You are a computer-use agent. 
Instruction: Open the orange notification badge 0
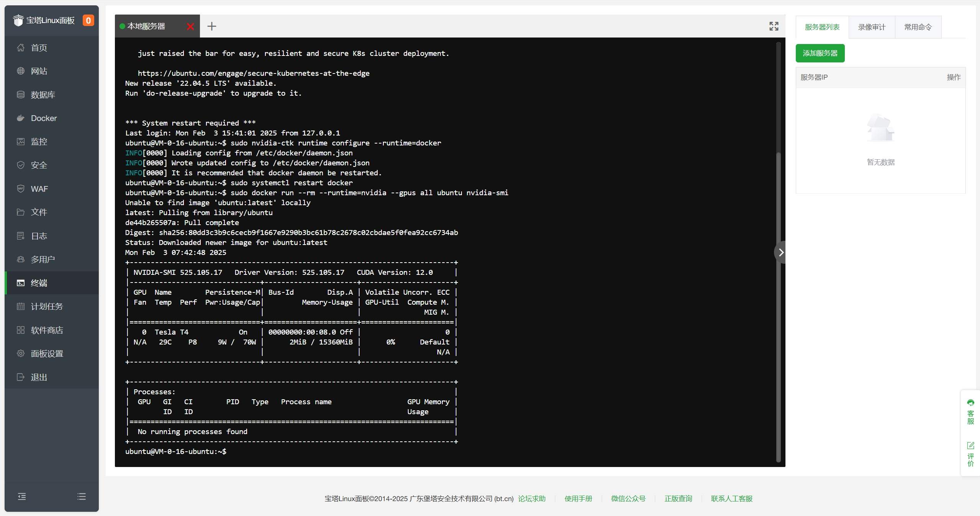[88, 20]
